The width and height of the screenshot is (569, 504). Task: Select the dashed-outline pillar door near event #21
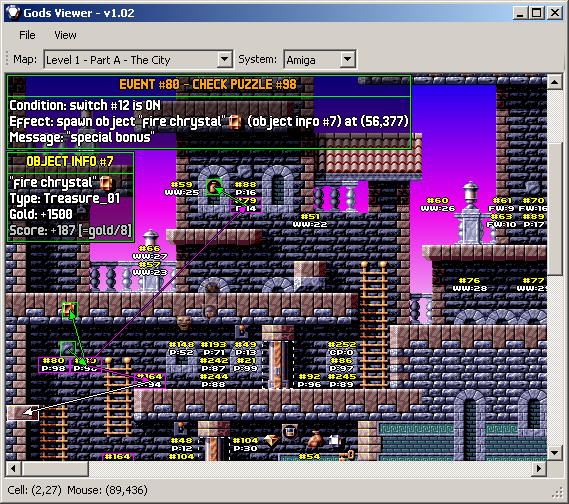point(278,365)
